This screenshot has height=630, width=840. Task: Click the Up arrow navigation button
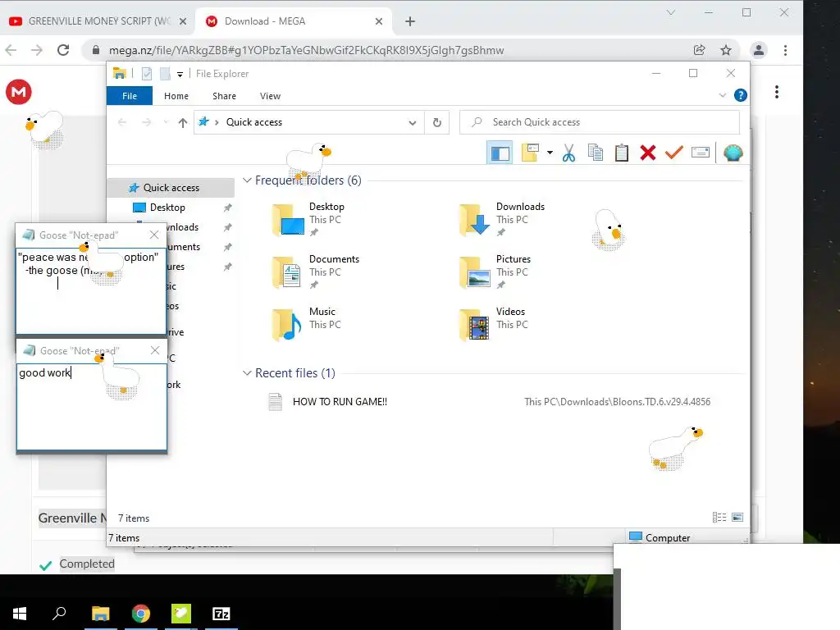(x=183, y=123)
